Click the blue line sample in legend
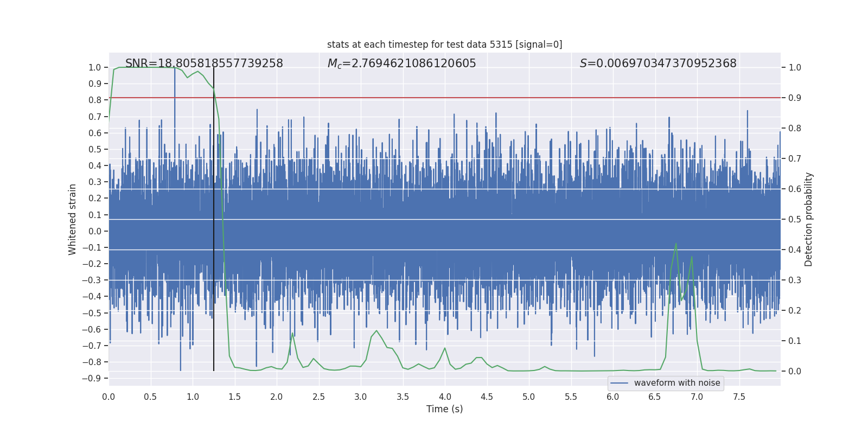 tap(619, 383)
